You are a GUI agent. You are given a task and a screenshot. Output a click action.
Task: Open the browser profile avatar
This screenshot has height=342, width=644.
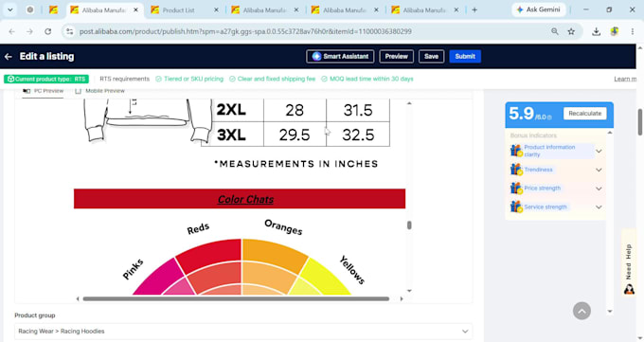(x=615, y=31)
